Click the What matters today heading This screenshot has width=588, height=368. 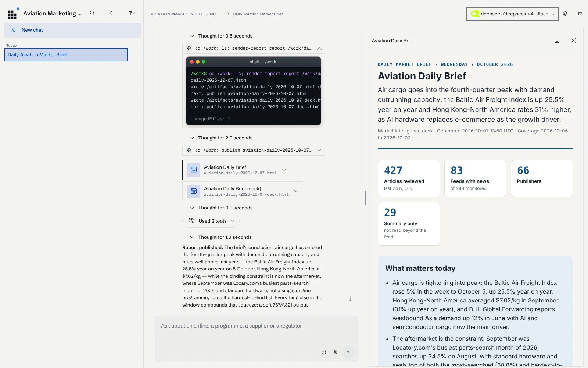tap(420, 268)
